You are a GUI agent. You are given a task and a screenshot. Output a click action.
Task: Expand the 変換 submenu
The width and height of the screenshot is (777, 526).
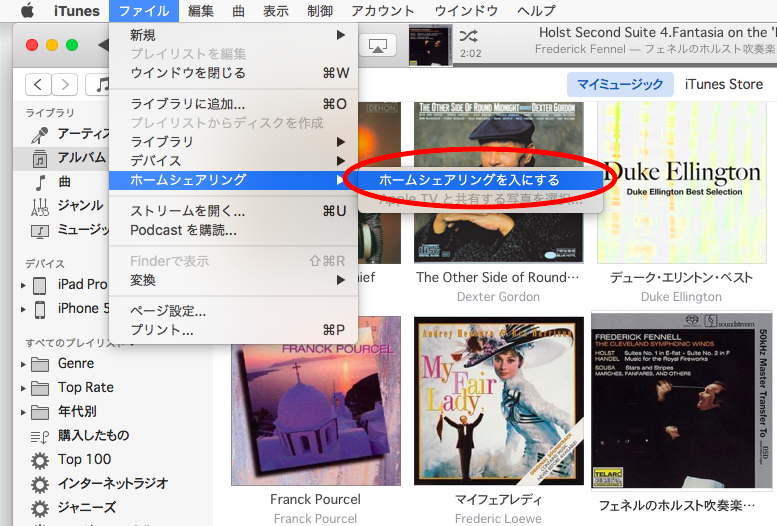coord(233,280)
